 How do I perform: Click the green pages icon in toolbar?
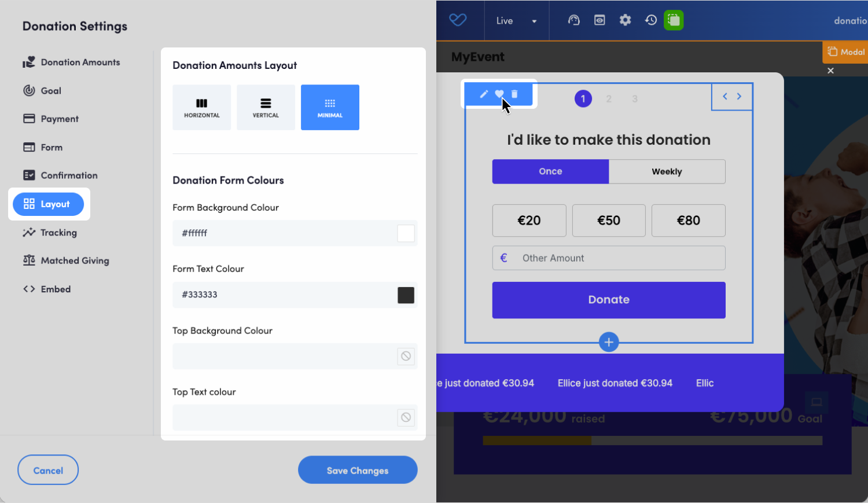pos(674,20)
